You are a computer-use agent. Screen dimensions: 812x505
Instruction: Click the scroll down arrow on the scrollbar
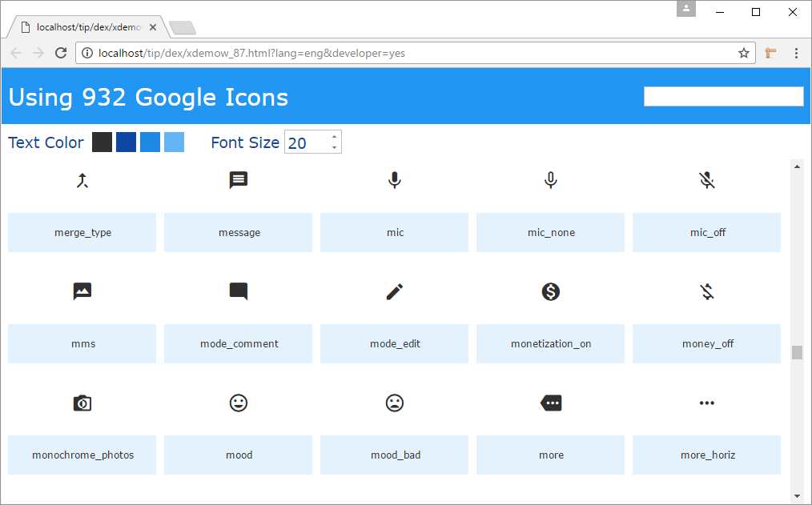click(x=797, y=496)
